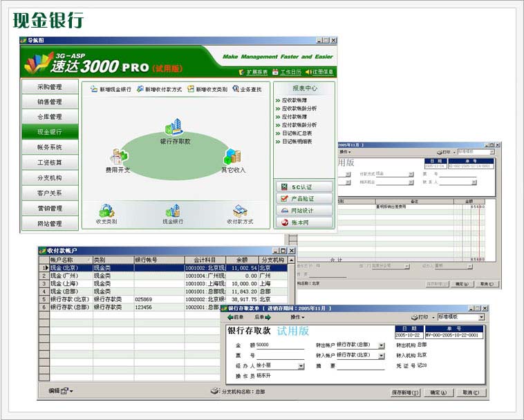
Task: Open the 其它收入 icon in the diagram
Action: (x=232, y=156)
